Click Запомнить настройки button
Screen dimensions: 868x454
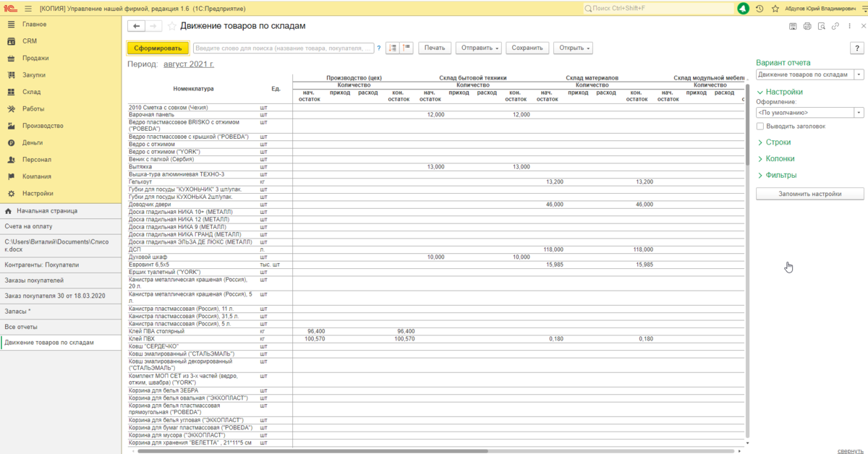810,194
